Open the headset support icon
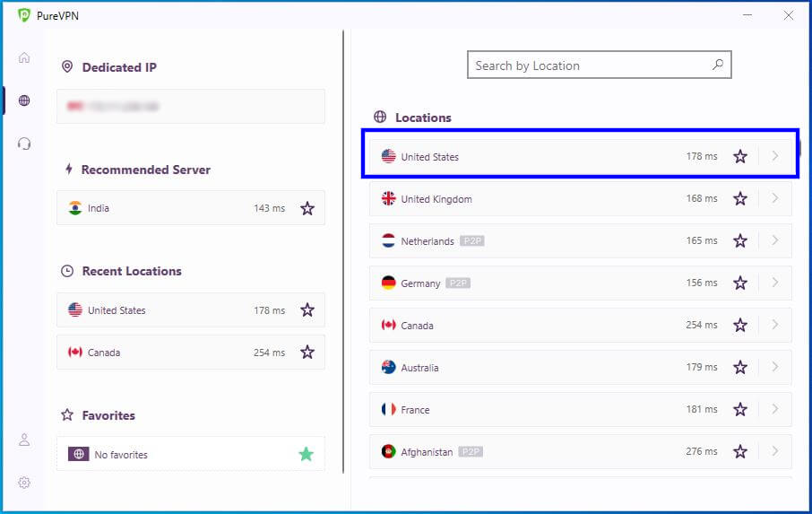Image resolution: width=812 pixels, height=514 pixels. pos(24,144)
